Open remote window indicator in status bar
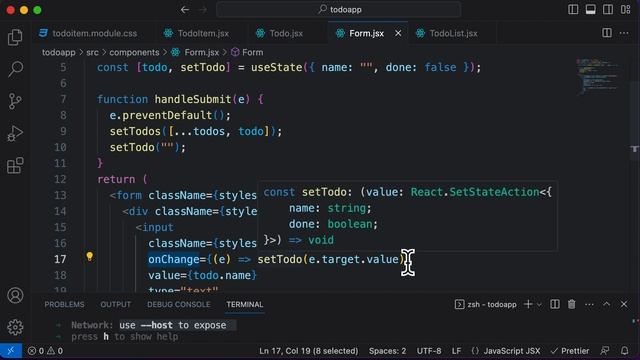The image size is (640, 360). click(11, 351)
